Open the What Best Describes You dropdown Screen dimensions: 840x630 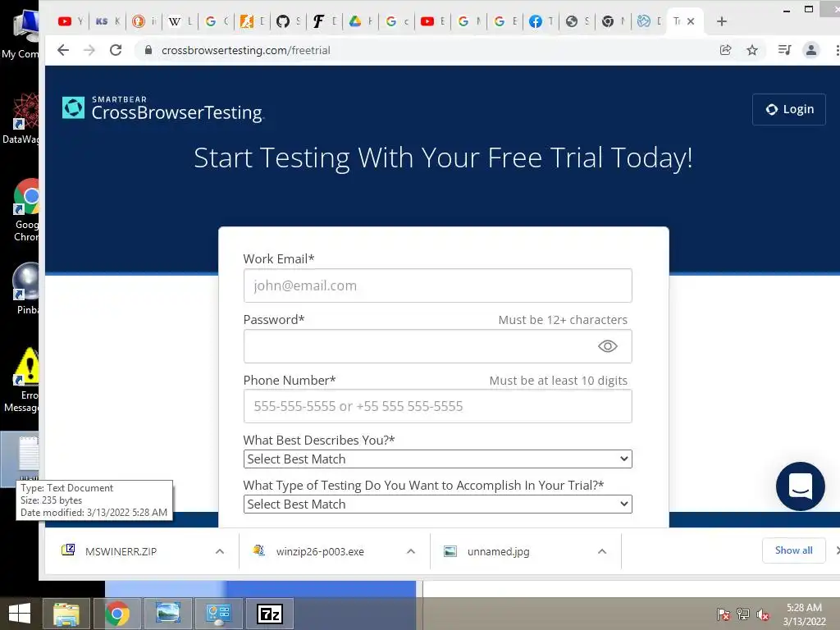pos(438,459)
